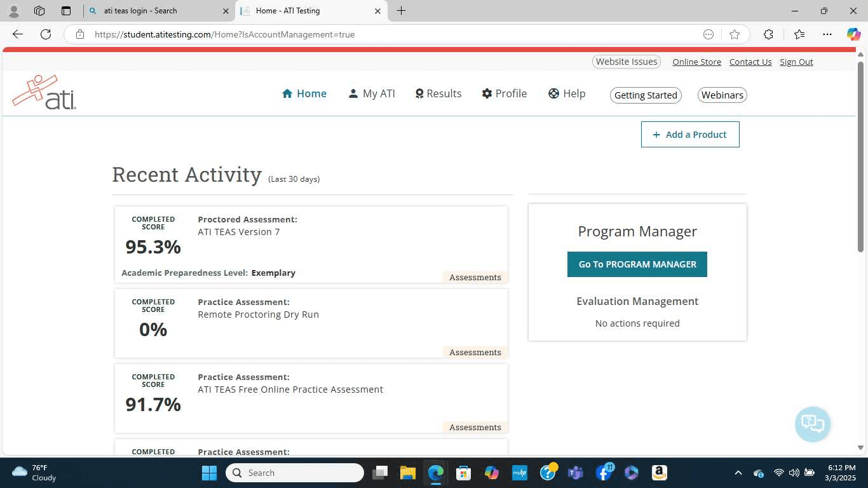Show hidden system tray icons chevron
Image resolution: width=868 pixels, height=488 pixels.
[738, 473]
